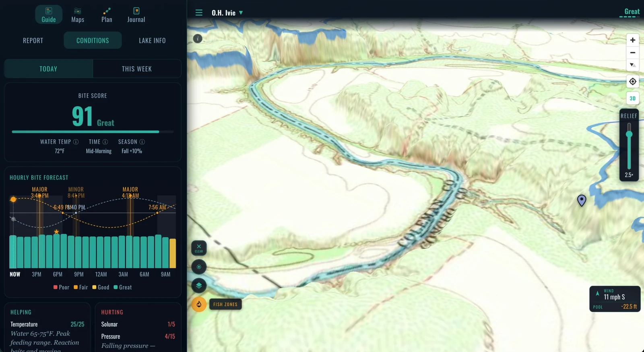Image resolution: width=644 pixels, height=352 pixels.
Task: Zoom out on the map
Action: tap(633, 53)
